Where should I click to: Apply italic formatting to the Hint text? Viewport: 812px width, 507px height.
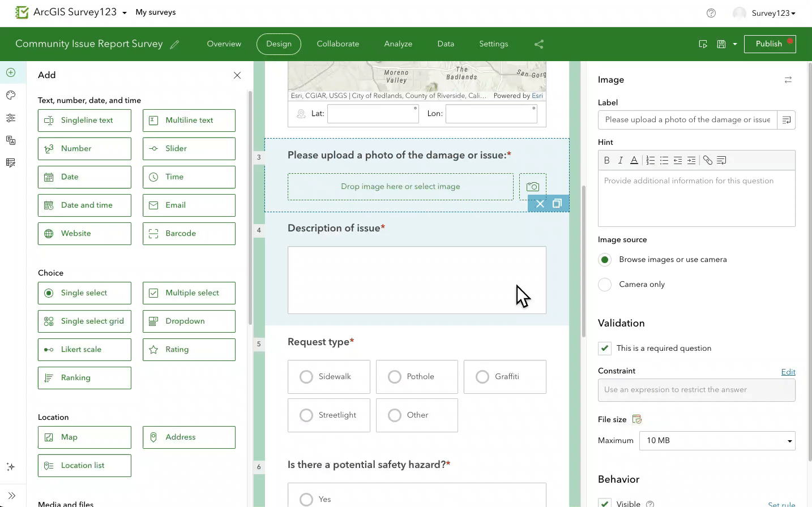[x=620, y=160]
